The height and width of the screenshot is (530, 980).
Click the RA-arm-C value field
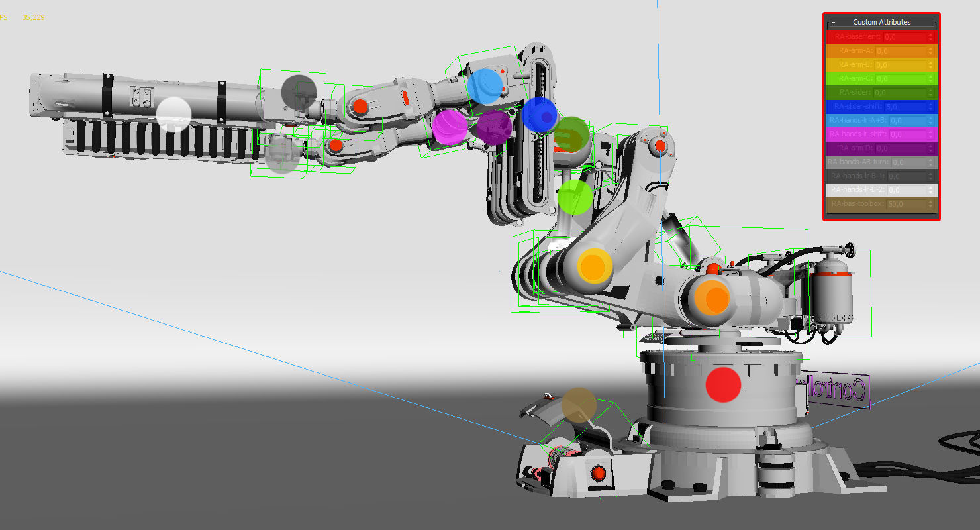tap(901, 79)
